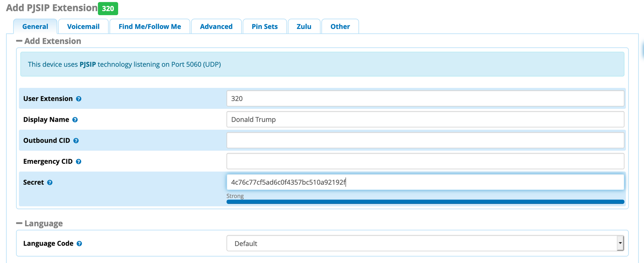This screenshot has height=263, width=644.
Task: Open the Other tab
Action: [340, 26]
